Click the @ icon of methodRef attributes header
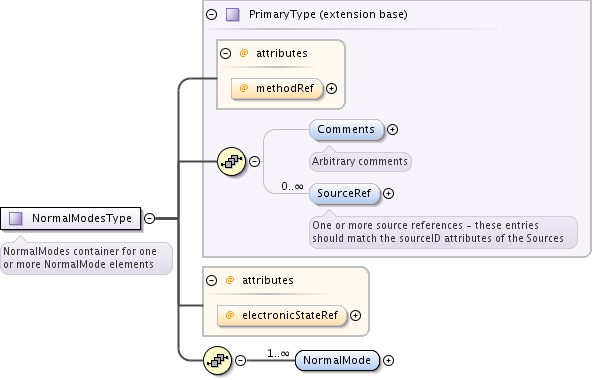The image size is (593, 380). (244, 53)
